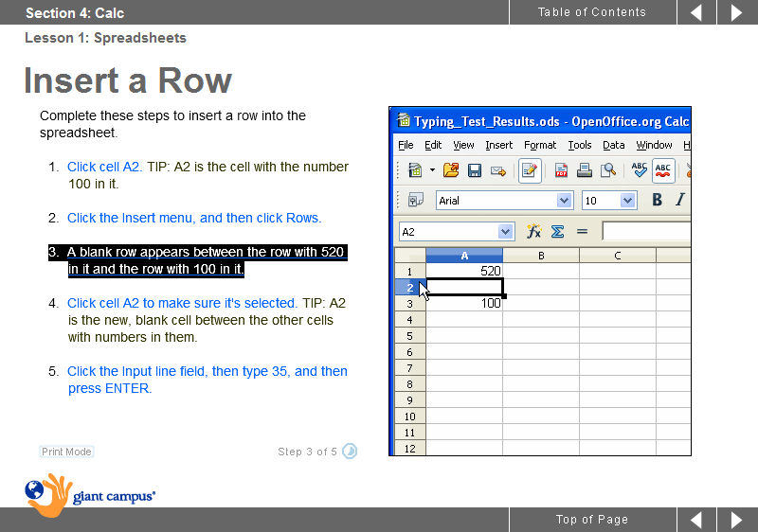Viewport: 758px width, 532px height.
Task: Open the Window menu
Action: [654, 145]
